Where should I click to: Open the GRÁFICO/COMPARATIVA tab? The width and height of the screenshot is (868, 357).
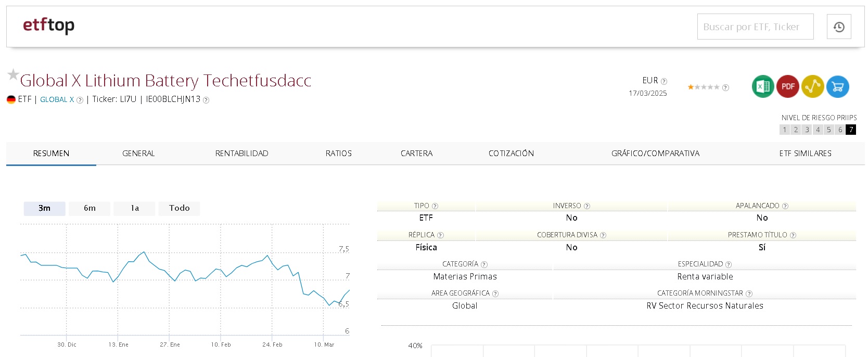coord(655,154)
